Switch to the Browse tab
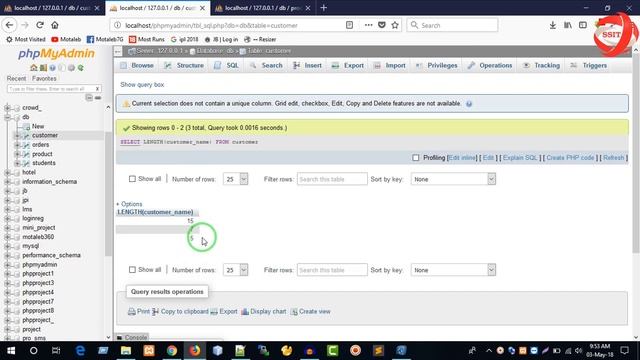The width and height of the screenshot is (640, 360). coord(137,65)
